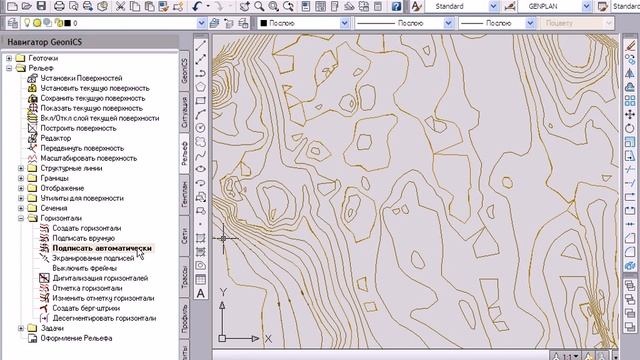Select the Revision Cloud tool
The image size is (640, 360).
[200, 142]
